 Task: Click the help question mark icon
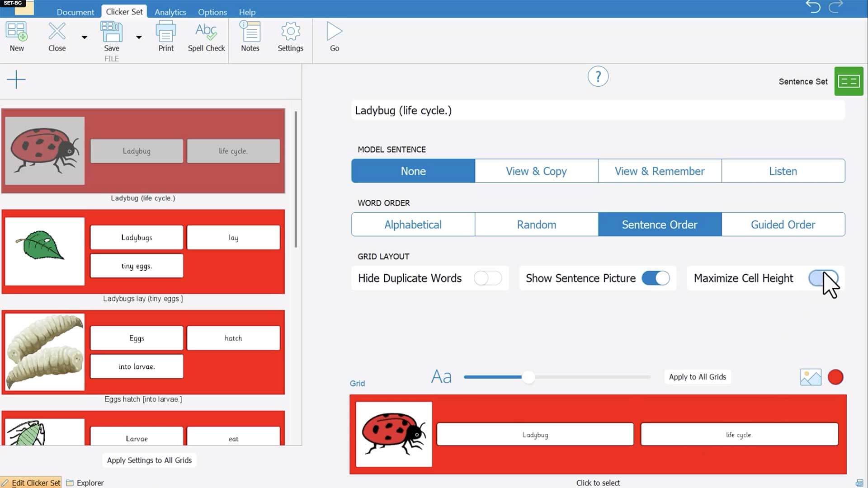[598, 76]
